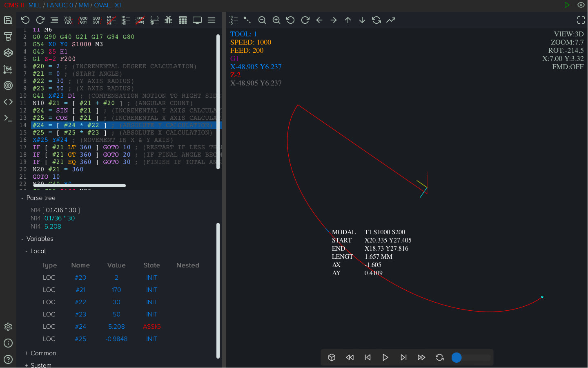Click the code editor vertical scrollbar
Screen dimensions: 588x368
tap(218, 102)
